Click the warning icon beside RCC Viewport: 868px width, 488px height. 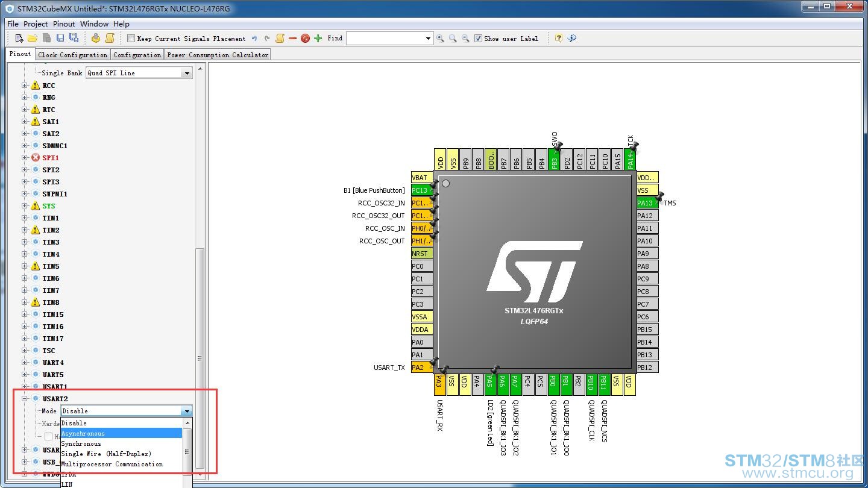point(36,86)
